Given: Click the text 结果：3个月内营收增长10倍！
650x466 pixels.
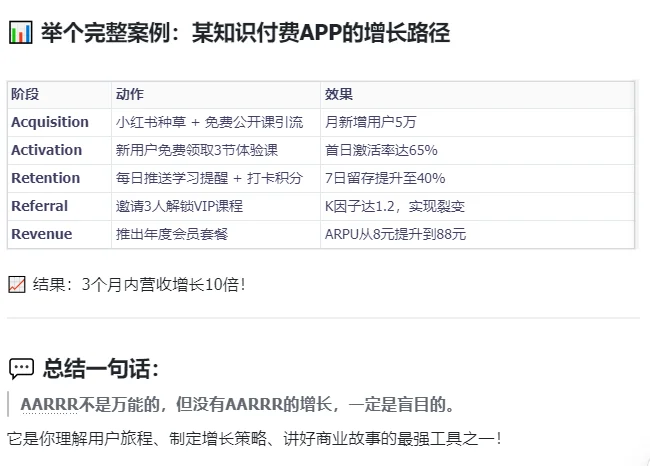Looking at the screenshot, I should [139, 284].
